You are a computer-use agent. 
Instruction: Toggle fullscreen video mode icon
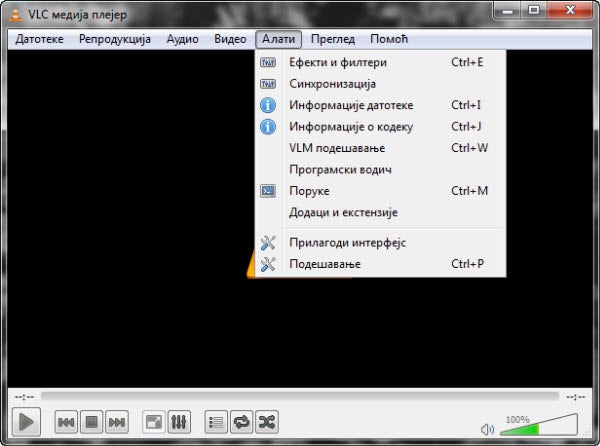(x=154, y=422)
